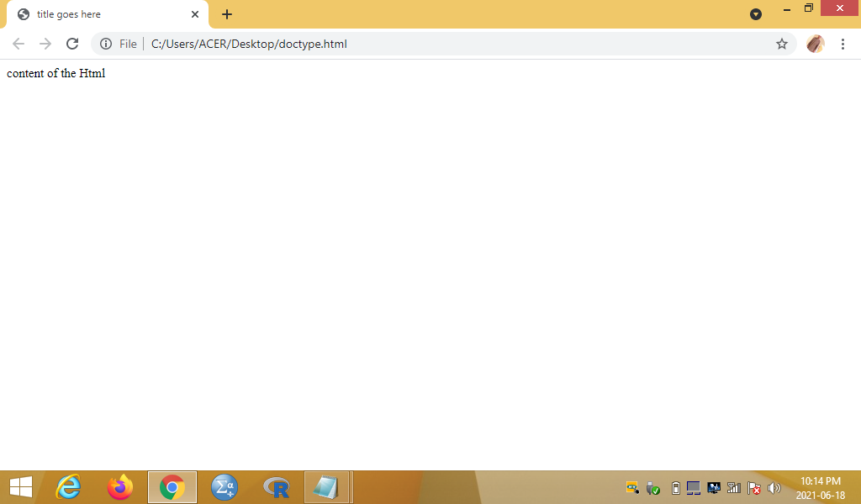The image size is (861, 504).
Task: Open the R application from the taskbar
Action: (x=275, y=487)
